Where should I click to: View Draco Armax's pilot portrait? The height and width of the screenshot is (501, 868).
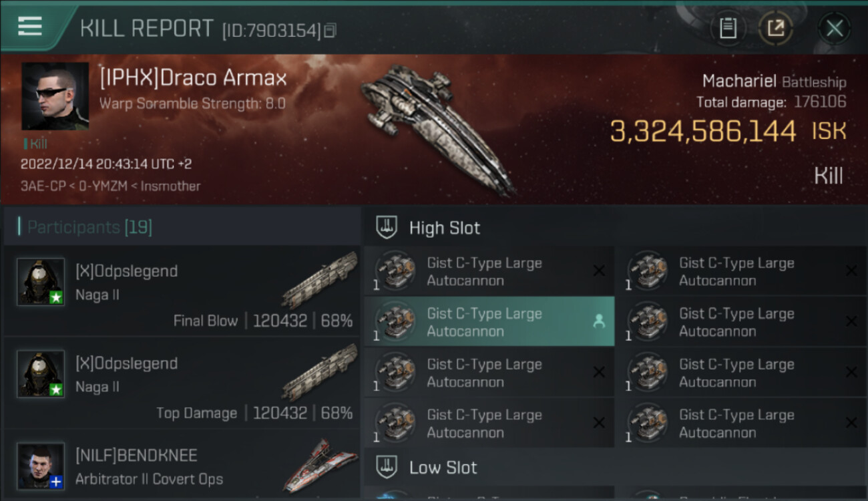55,96
